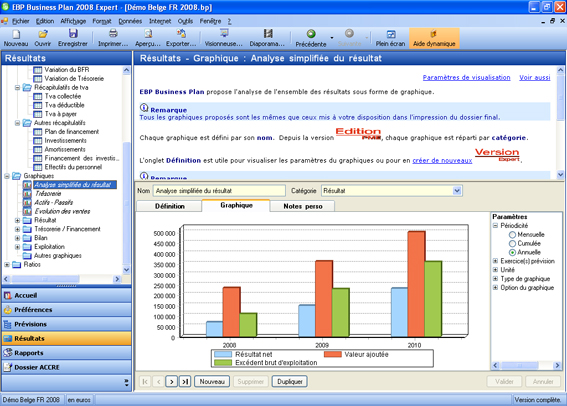Screen dimensions: 567x406
Task: Open the Précédente history dropdown arrow
Action: click(x=332, y=38)
